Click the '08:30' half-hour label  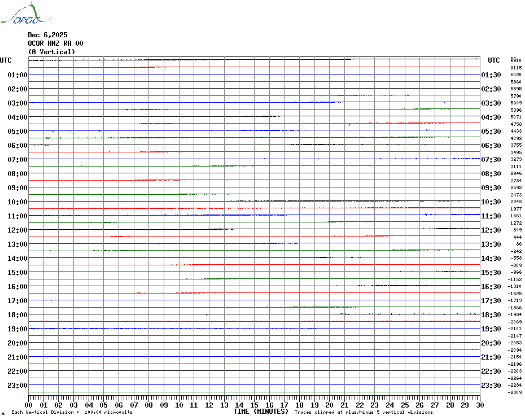point(491,173)
